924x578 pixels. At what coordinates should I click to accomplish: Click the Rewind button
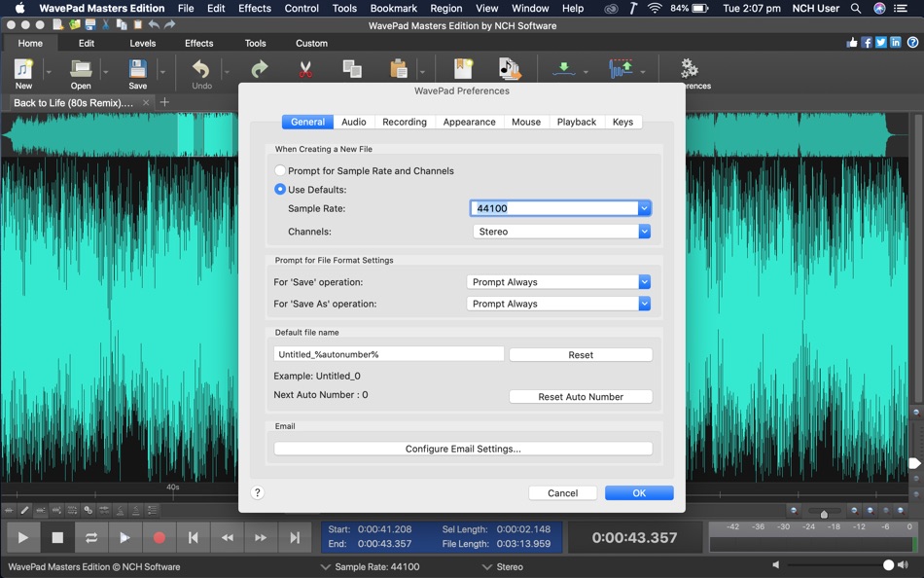click(x=227, y=537)
